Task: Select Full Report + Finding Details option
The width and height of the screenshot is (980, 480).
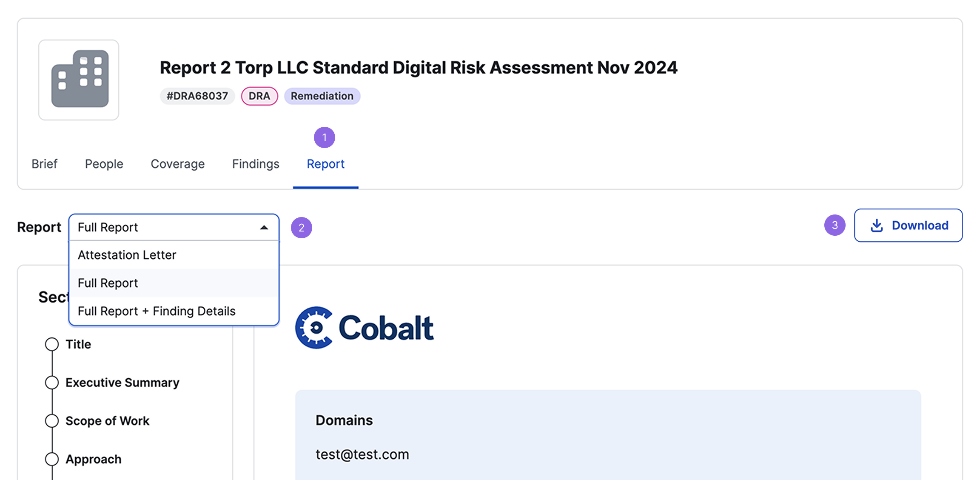Action: pos(156,310)
